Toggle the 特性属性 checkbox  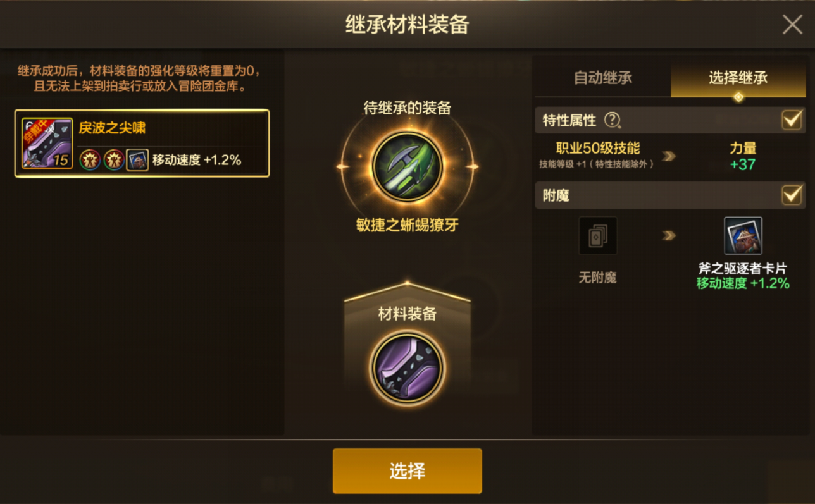pyautogui.click(x=792, y=120)
